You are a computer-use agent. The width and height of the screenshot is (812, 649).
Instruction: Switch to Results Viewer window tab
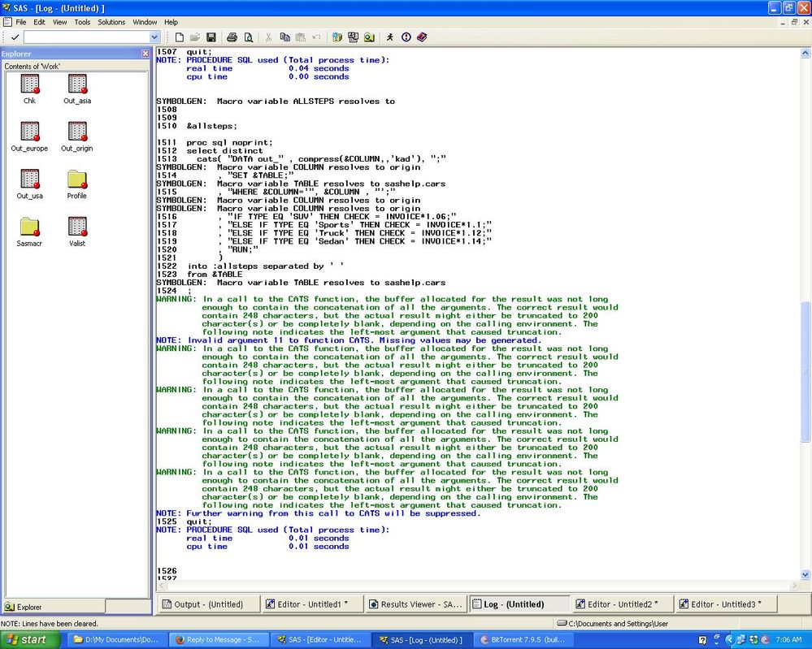[415, 604]
